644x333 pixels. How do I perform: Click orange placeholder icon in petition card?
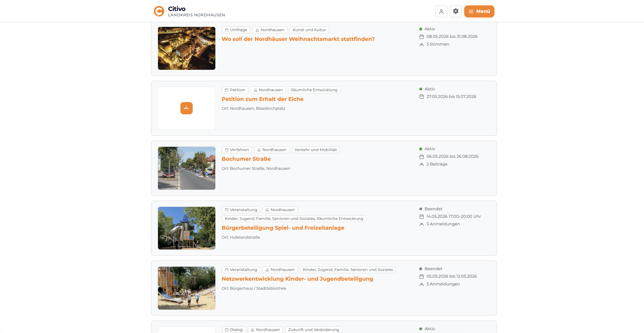pyautogui.click(x=186, y=108)
